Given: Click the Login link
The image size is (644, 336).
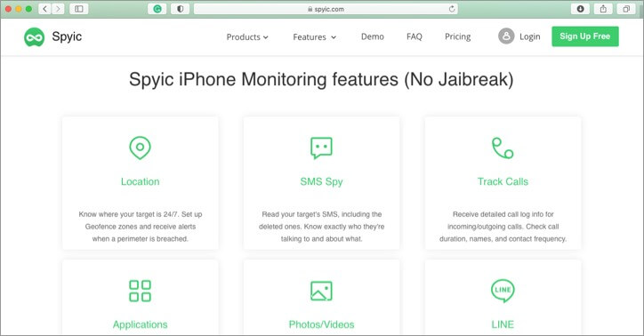Looking at the screenshot, I should coord(530,36).
